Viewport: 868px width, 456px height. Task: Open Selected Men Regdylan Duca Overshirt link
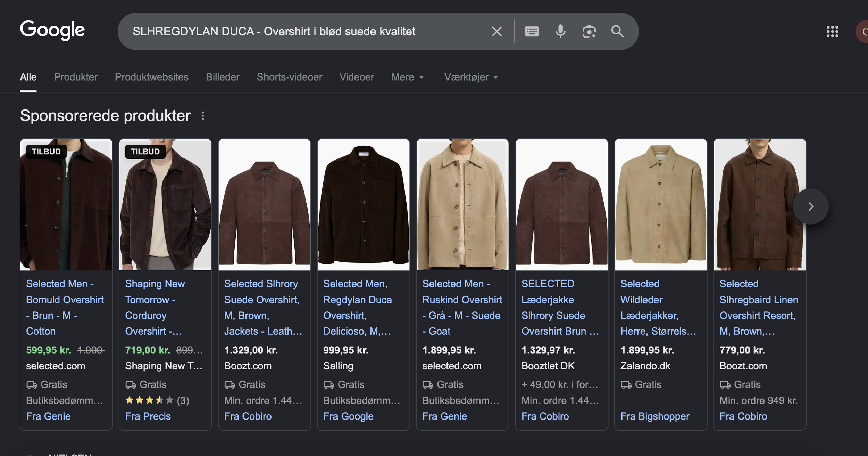pos(358,308)
